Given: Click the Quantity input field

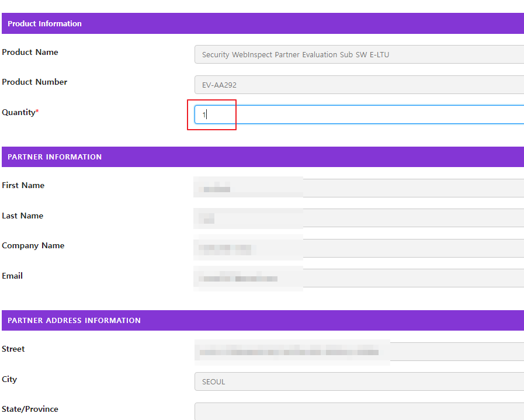Looking at the screenshot, I should pos(359,114).
